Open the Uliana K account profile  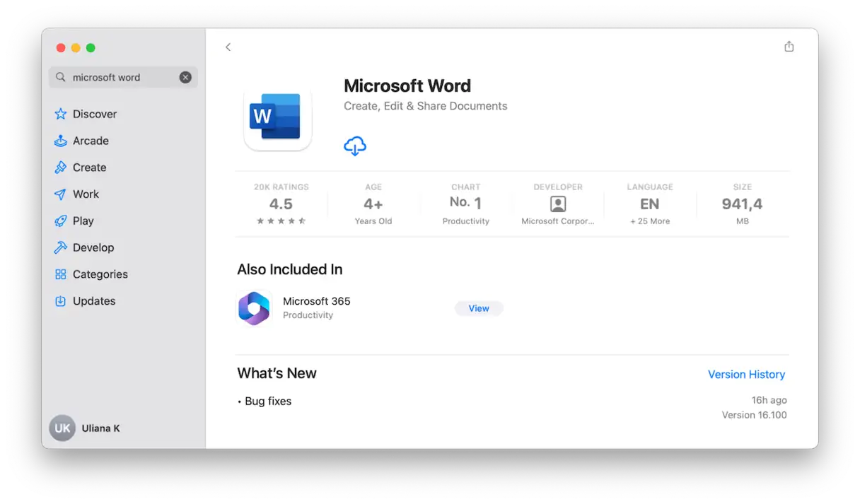pos(85,428)
